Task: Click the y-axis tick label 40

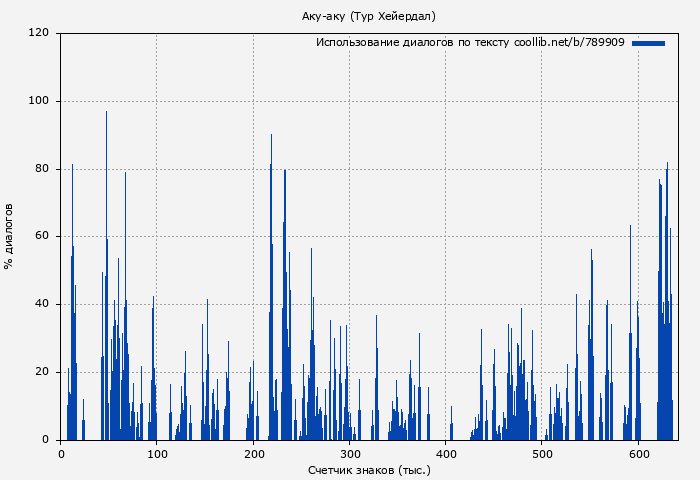Action: (42, 304)
